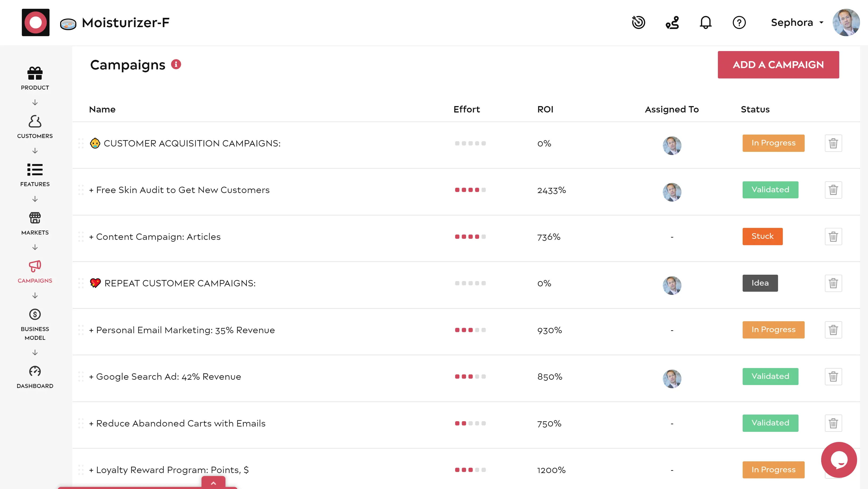Image resolution: width=868 pixels, height=489 pixels.
Task: Click the Status column header
Action: click(755, 109)
